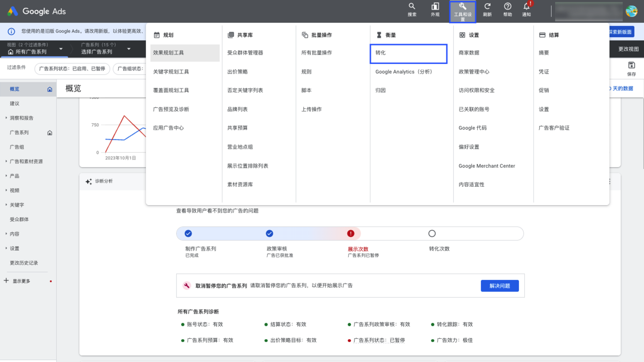The image size is (644, 362).
Task: Click the empty 转化次数 step circle
Action: point(432,233)
